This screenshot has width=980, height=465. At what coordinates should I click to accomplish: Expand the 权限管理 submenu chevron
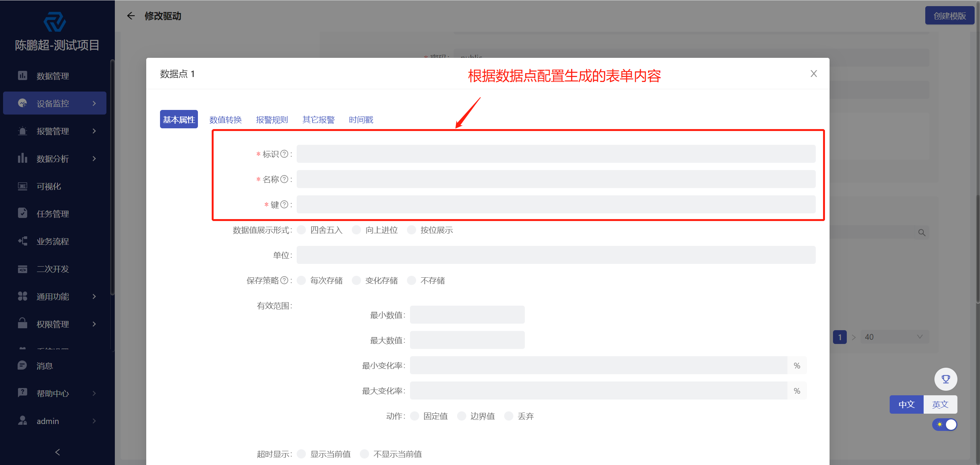[94, 324]
